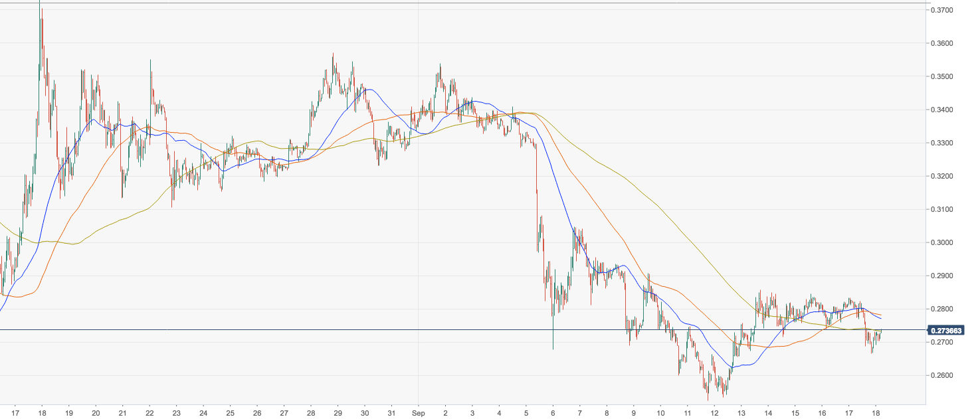The image size is (980, 419).
Task: Click the 0.3200 price axis label
Action: 944,177
